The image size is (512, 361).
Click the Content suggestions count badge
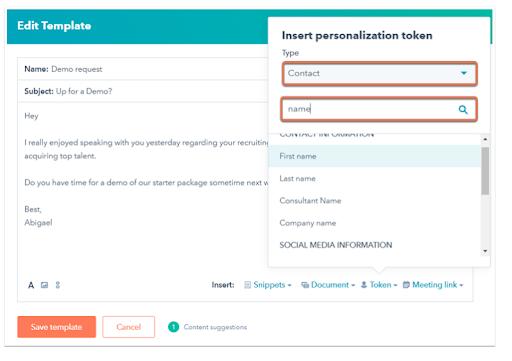click(x=173, y=327)
